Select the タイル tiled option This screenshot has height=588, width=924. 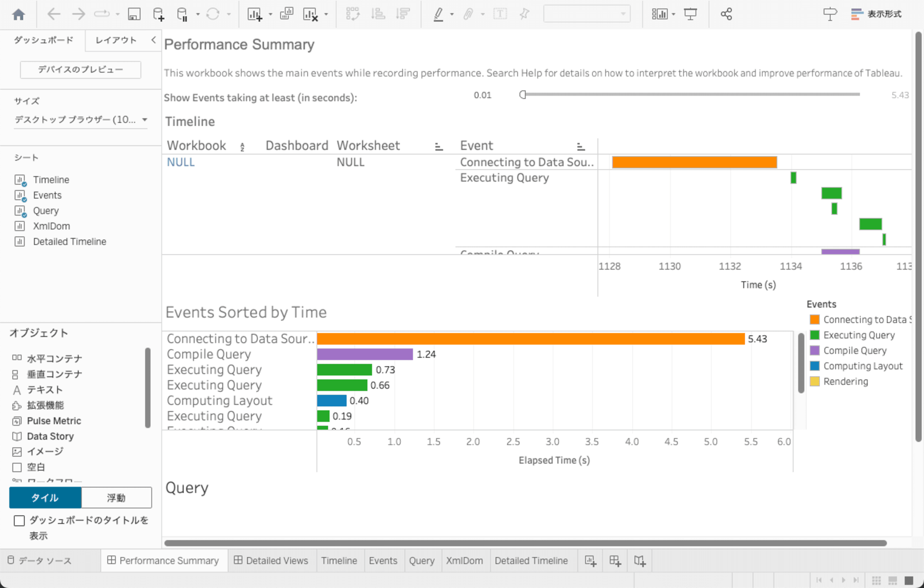click(x=45, y=498)
